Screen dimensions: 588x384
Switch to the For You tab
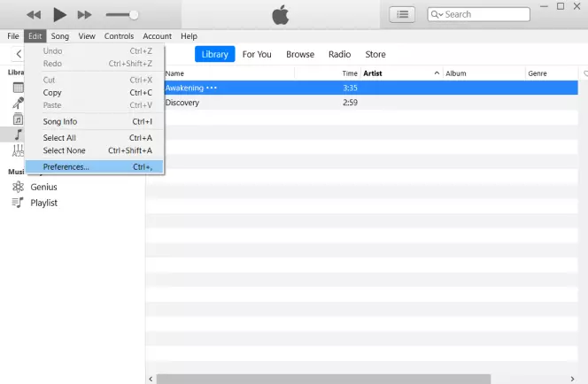[x=257, y=54]
